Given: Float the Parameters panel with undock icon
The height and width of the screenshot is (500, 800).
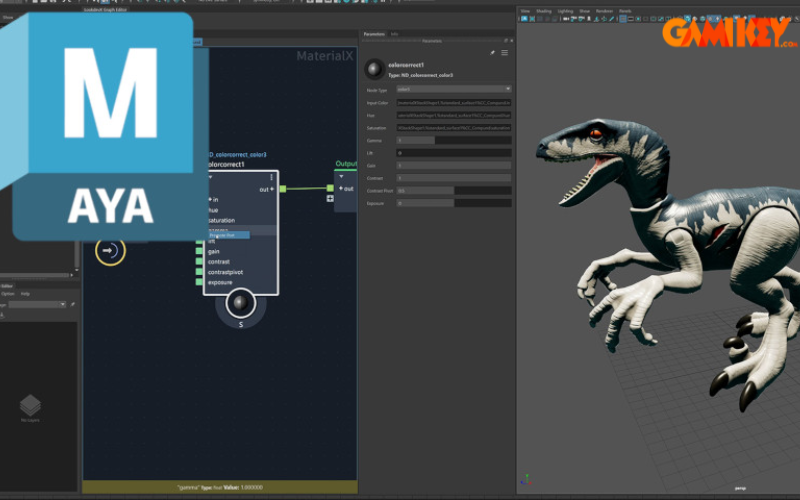Looking at the screenshot, I should click(x=506, y=41).
